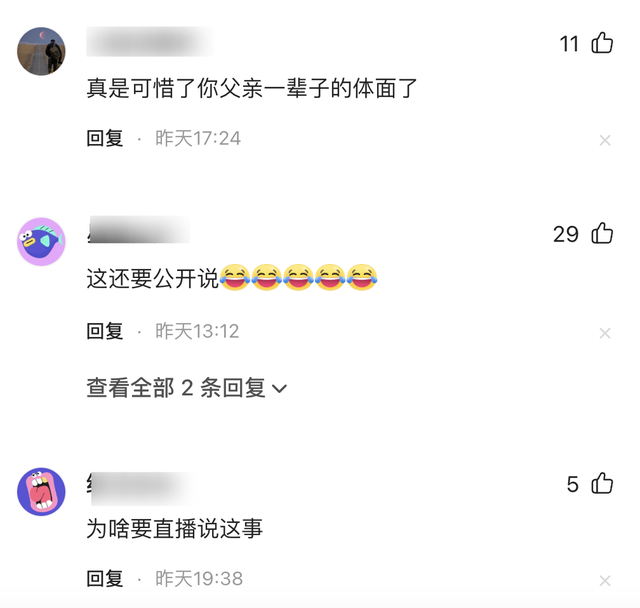Select comment text 为啥要直播说这事
Viewport: 640px width, 608px height.
tap(175, 529)
